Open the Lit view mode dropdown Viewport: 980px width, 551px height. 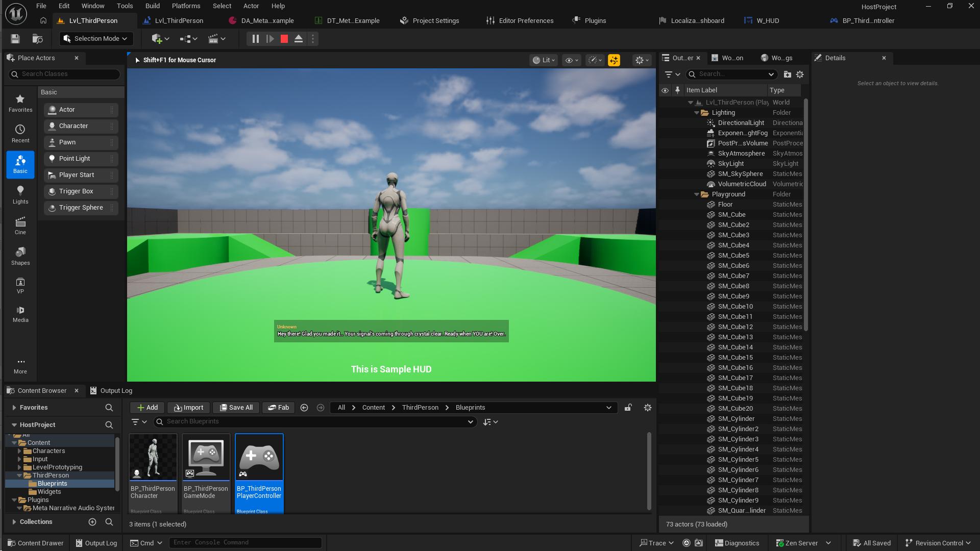click(544, 60)
